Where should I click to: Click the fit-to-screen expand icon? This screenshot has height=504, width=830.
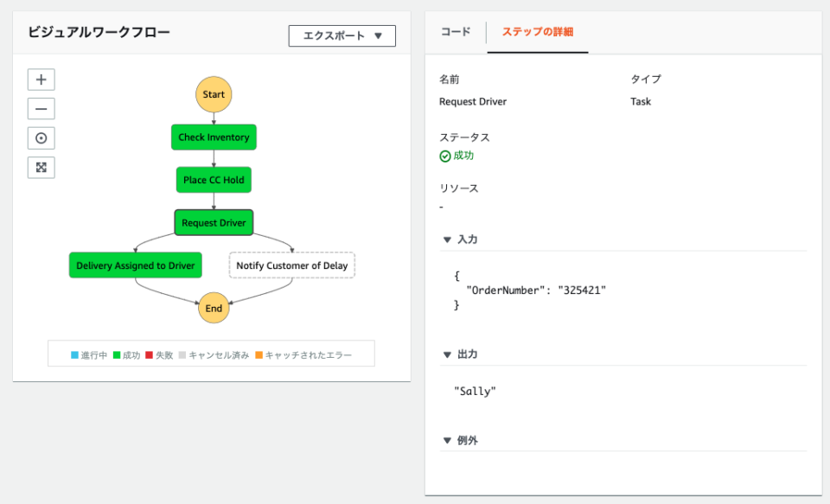click(x=41, y=168)
